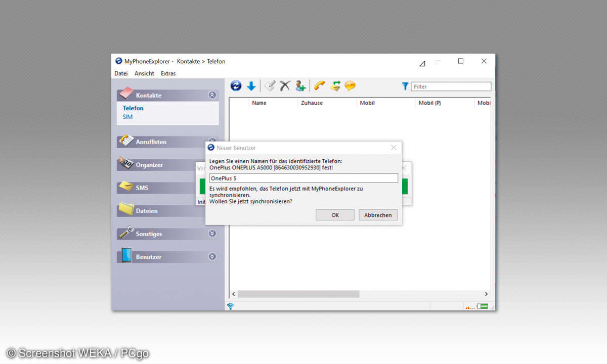The height and width of the screenshot is (364, 607).
Task: Click the orange phone call icon
Action: coord(319,86)
